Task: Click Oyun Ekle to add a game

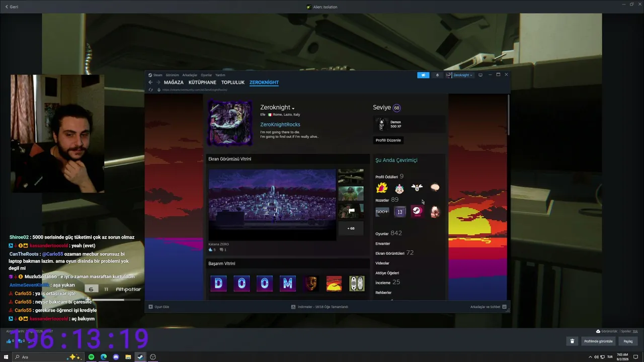Action: pos(159,307)
